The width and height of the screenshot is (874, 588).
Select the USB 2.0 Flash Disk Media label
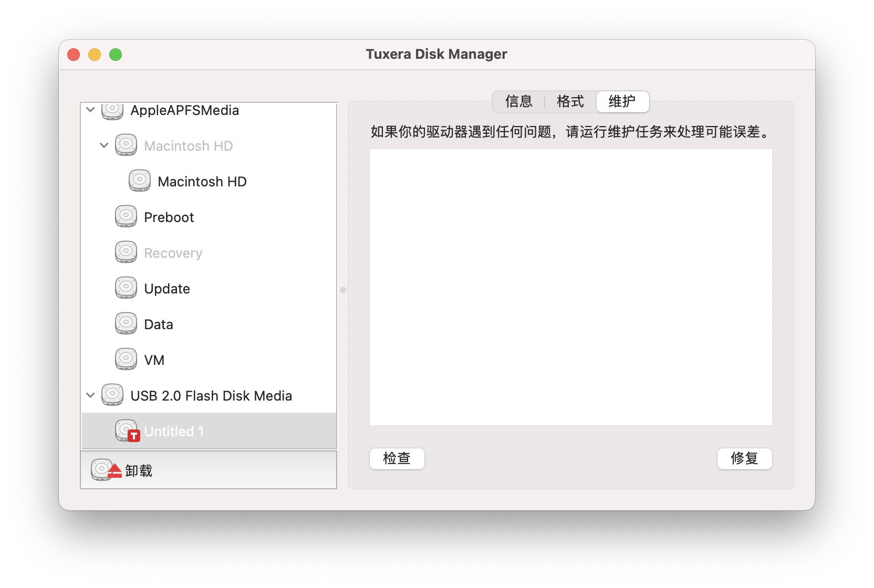point(211,396)
